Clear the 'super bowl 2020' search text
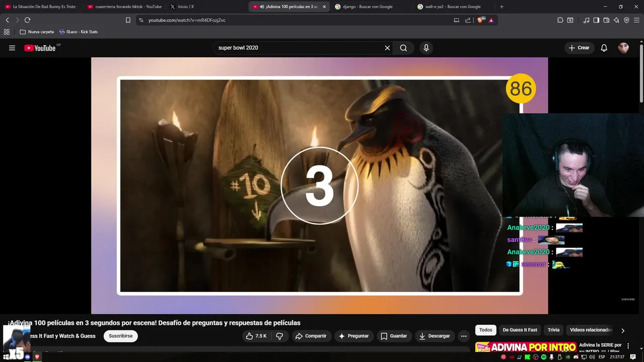 (x=387, y=48)
